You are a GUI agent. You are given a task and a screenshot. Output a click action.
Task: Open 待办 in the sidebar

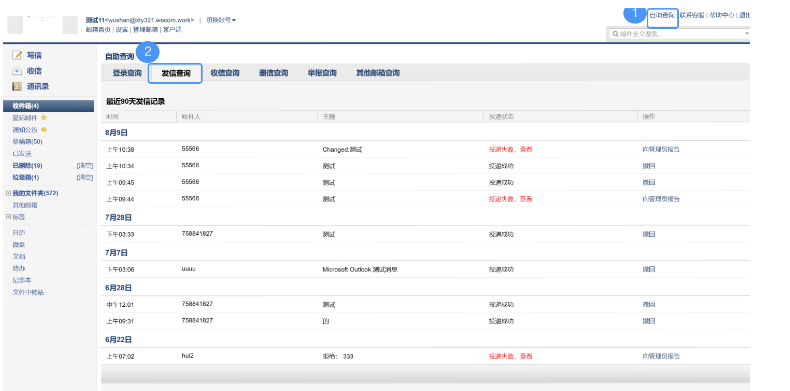coord(19,268)
